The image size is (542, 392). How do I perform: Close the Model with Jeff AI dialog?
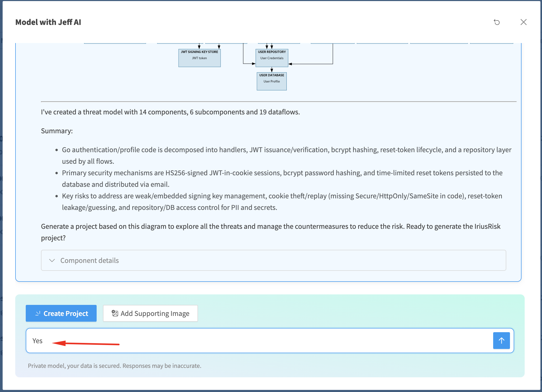click(524, 22)
